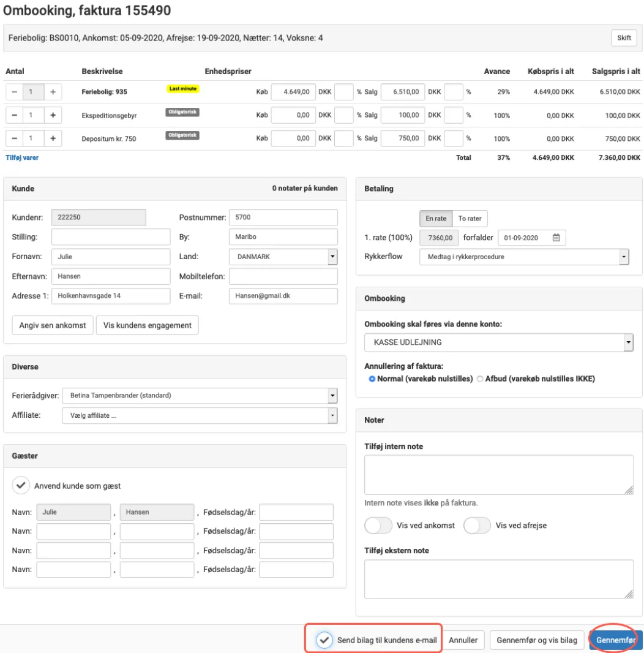
Task: Toggle Anvend kunde som gæst checkbox
Action: tap(21, 486)
